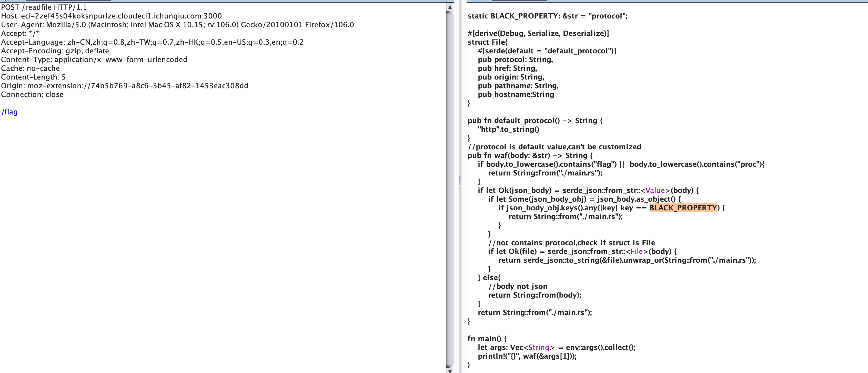Click the Content-Type urlencoded header line
868x373 pixels.
click(94, 59)
